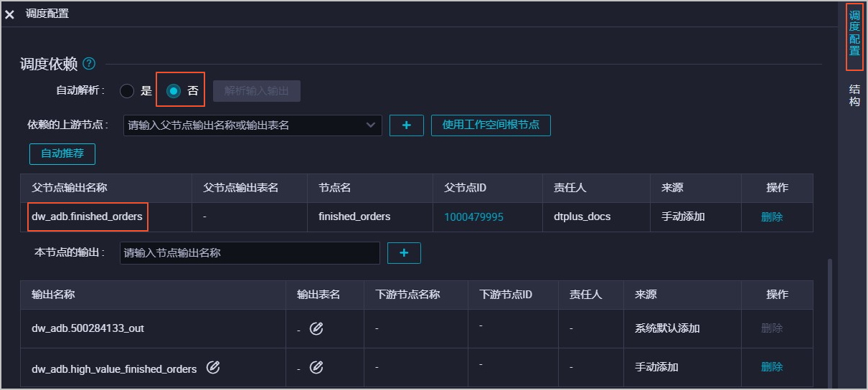Click the dw_adb.high_value_finished_orders output name text
Image resolution: width=868 pixels, height=390 pixels.
pyautogui.click(x=114, y=369)
